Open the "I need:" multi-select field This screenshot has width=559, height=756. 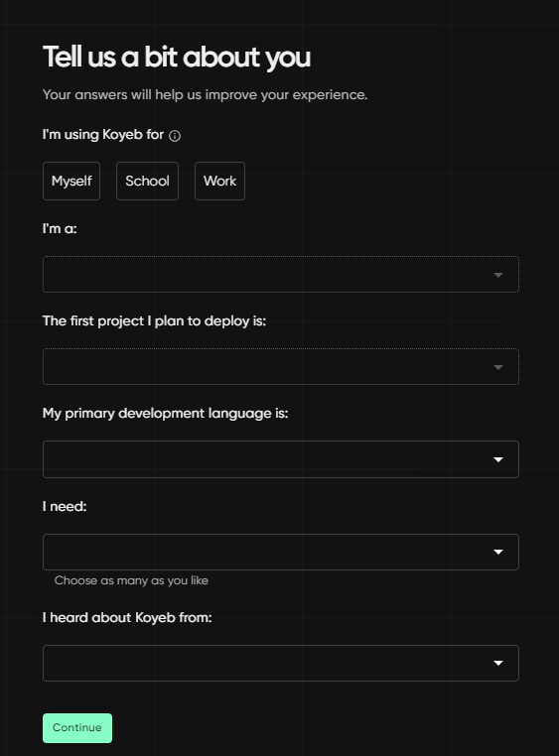(x=281, y=552)
